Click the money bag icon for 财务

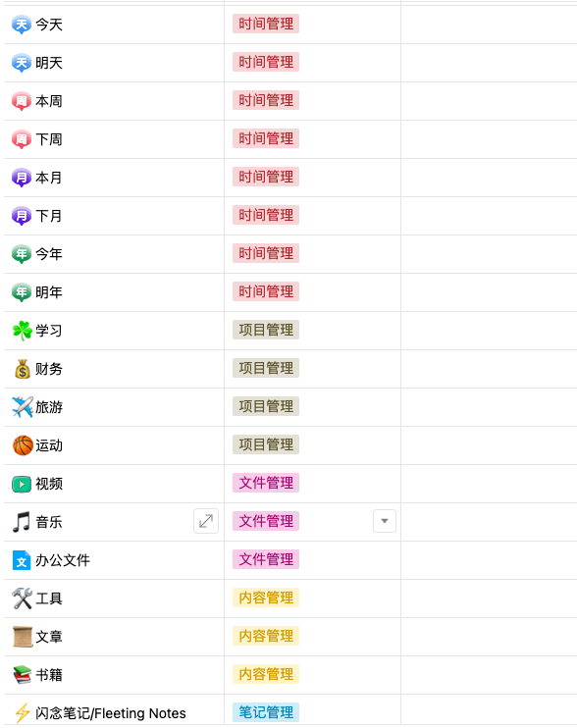click(22, 369)
